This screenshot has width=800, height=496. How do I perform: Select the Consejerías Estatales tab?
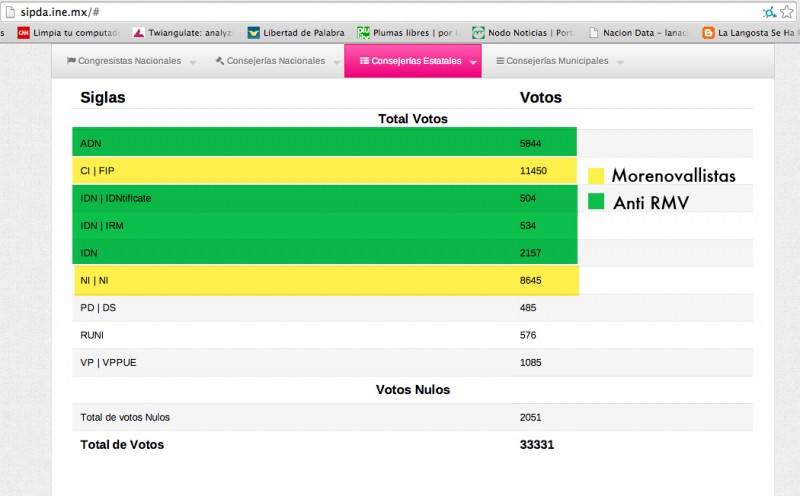click(413, 61)
